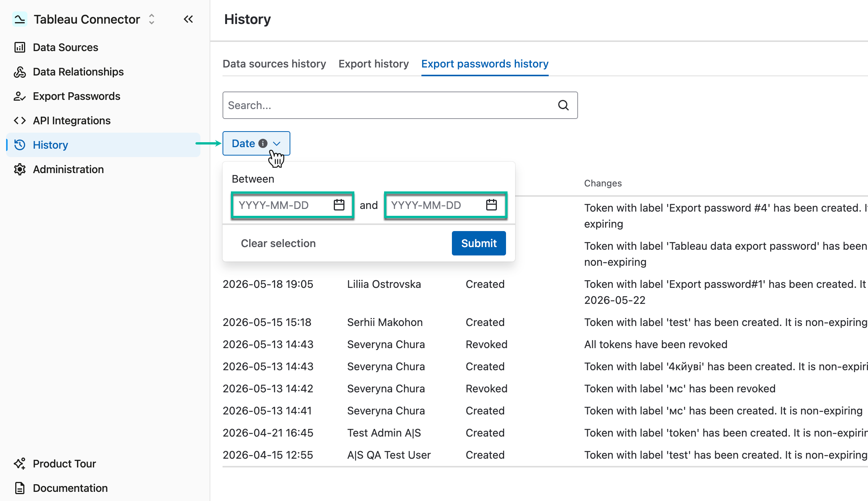Click 'Test Admin A|S' user cell

[x=384, y=433]
